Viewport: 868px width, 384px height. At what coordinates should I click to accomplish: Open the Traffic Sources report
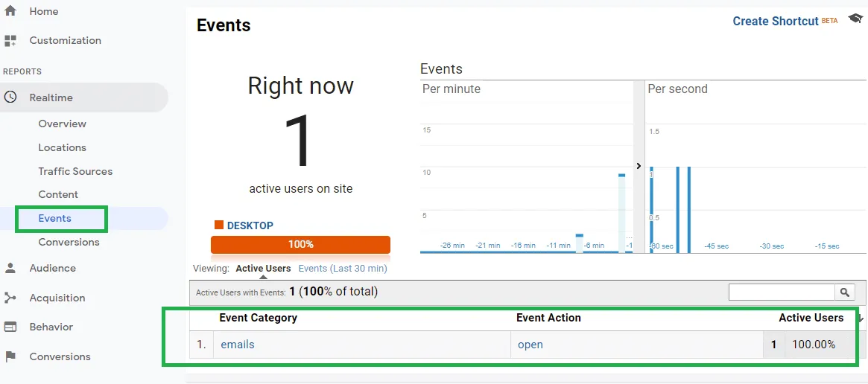[x=75, y=171]
